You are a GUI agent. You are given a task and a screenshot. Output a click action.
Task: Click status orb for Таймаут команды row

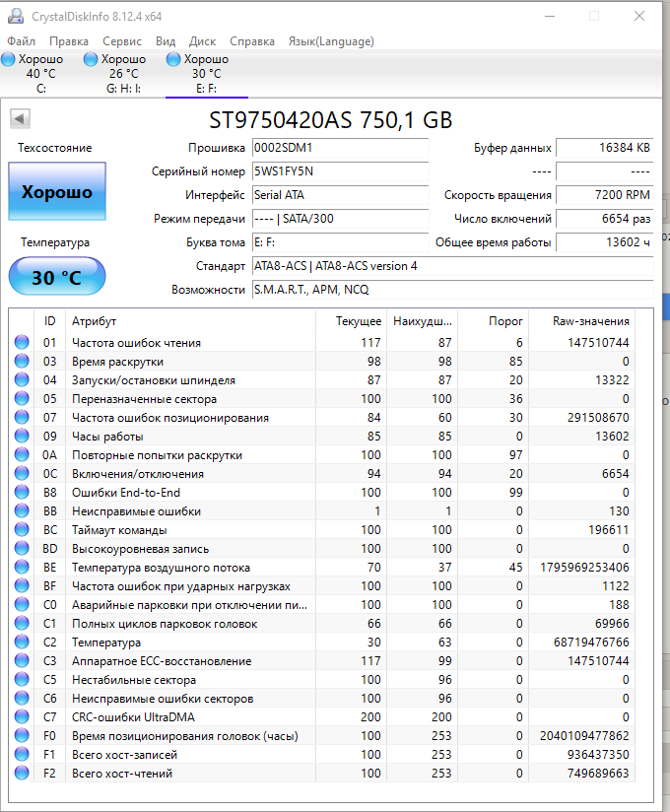(22, 529)
